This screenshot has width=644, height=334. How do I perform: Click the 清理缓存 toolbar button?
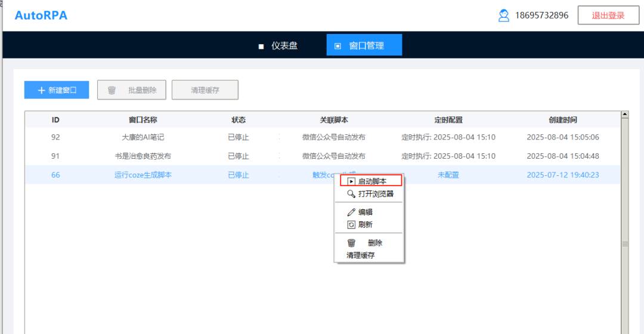205,90
